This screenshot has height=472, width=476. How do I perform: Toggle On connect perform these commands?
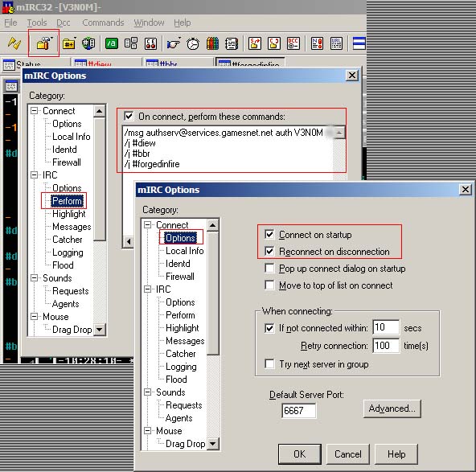129,117
